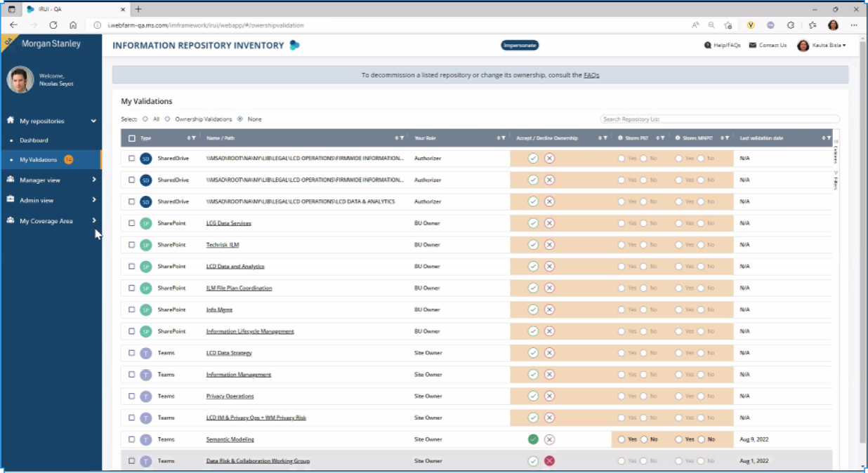This screenshot has width=868, height=473.
Task: Open Your Role column filter
Action: (504, 138)
